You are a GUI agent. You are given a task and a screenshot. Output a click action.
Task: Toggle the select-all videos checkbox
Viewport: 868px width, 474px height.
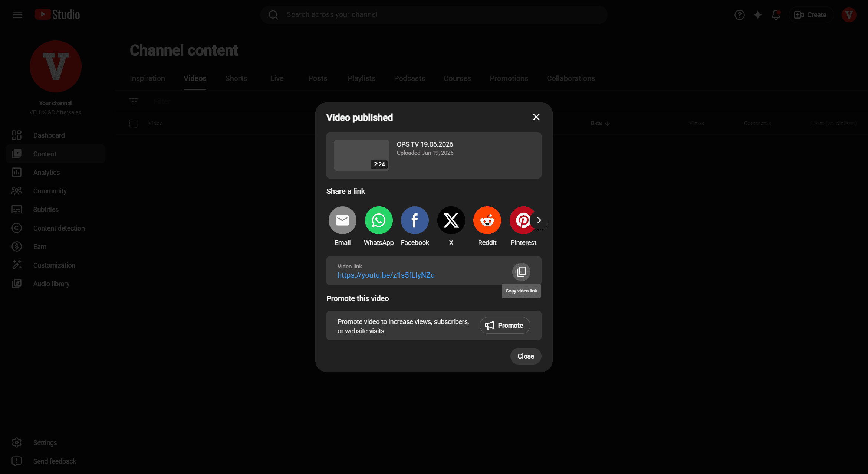click(x=134, y=123)
